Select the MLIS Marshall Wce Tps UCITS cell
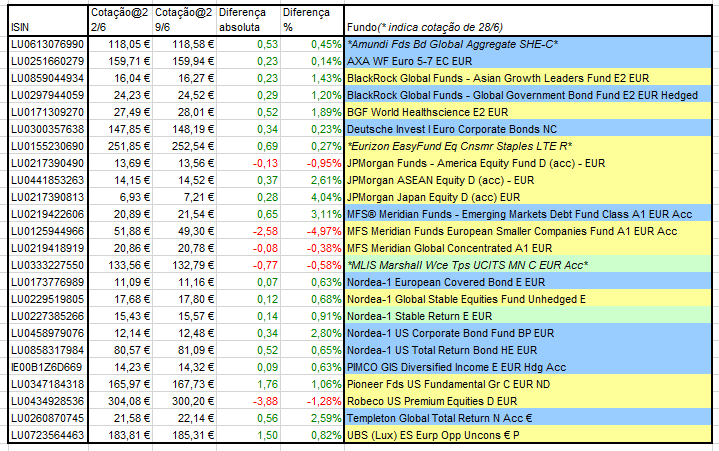Screen dimensions: 719x451 [528, 265]
